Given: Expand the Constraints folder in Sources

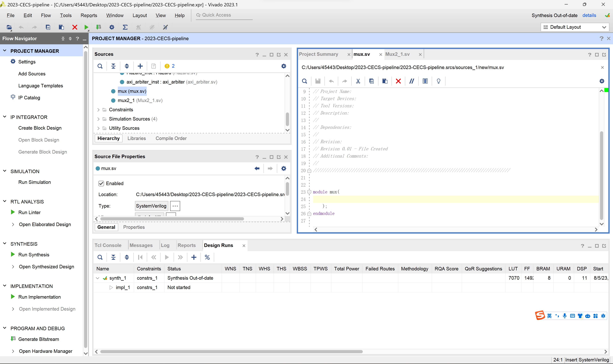Looking at the screenshot, I should click(x=98, y=110).
